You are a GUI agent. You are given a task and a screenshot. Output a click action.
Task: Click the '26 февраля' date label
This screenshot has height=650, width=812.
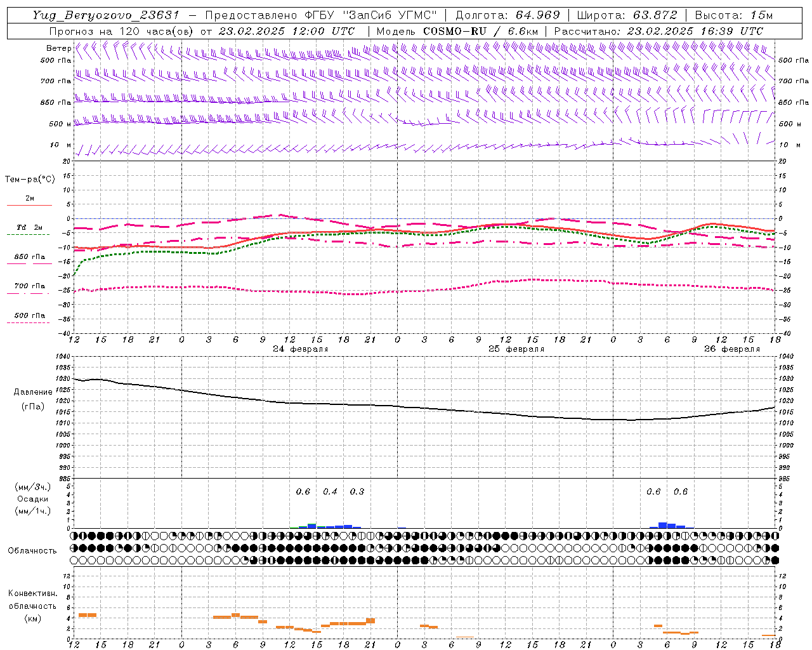732,349
